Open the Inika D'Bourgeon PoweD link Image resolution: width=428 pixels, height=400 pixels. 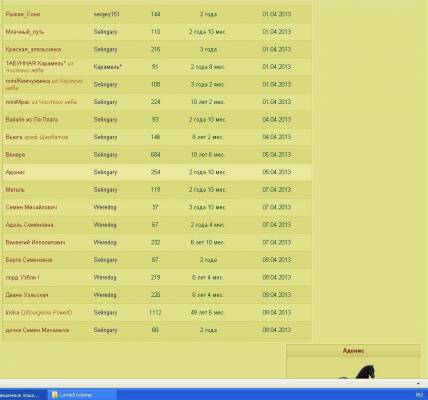[x=39, y=313]
